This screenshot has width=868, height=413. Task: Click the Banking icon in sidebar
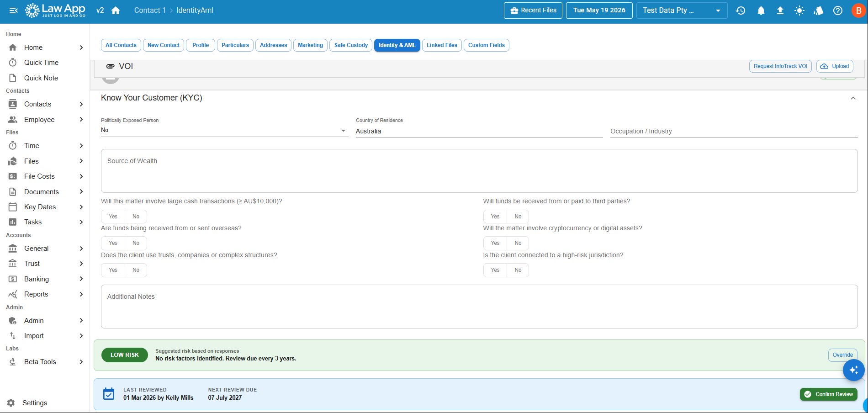13,279
